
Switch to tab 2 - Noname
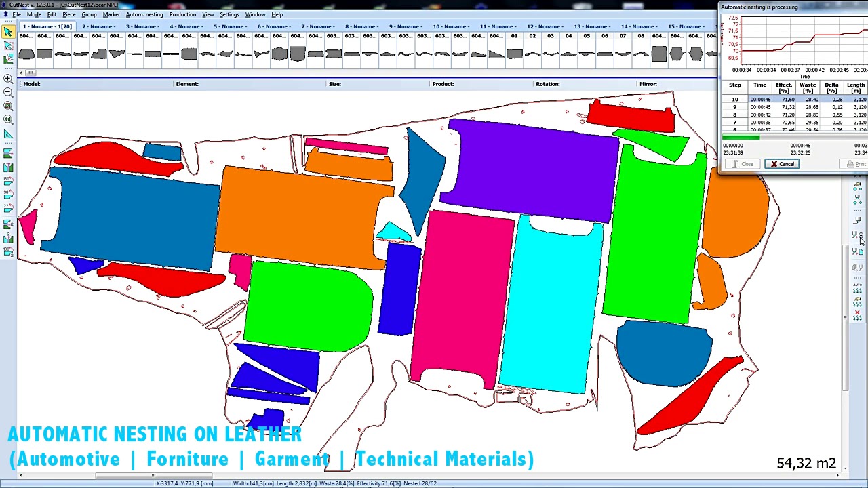tap(100, 26)
